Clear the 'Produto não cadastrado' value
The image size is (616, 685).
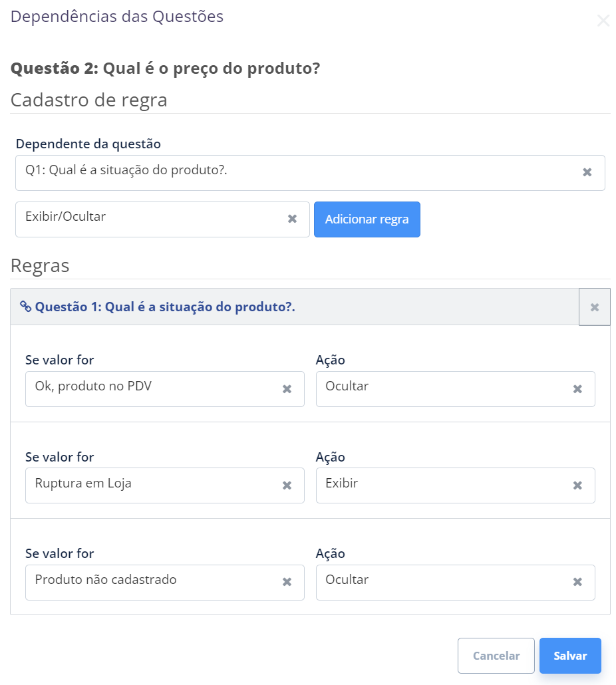287,582
